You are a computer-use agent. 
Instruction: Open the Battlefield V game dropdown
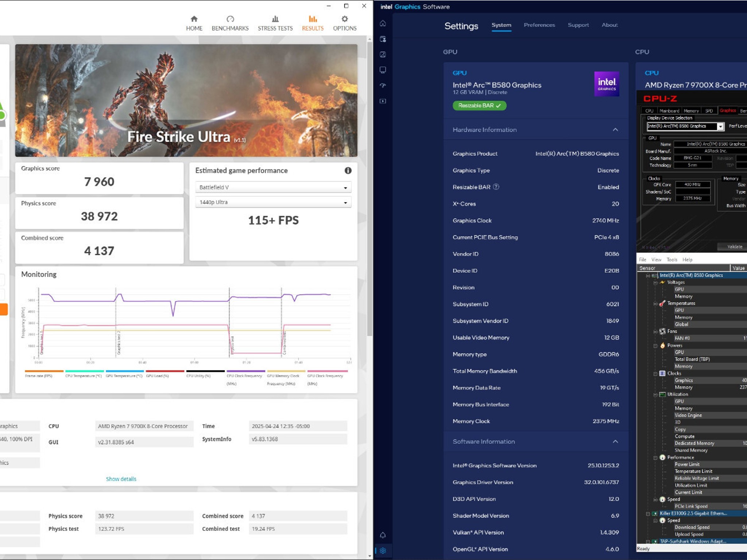click(273, 187)
